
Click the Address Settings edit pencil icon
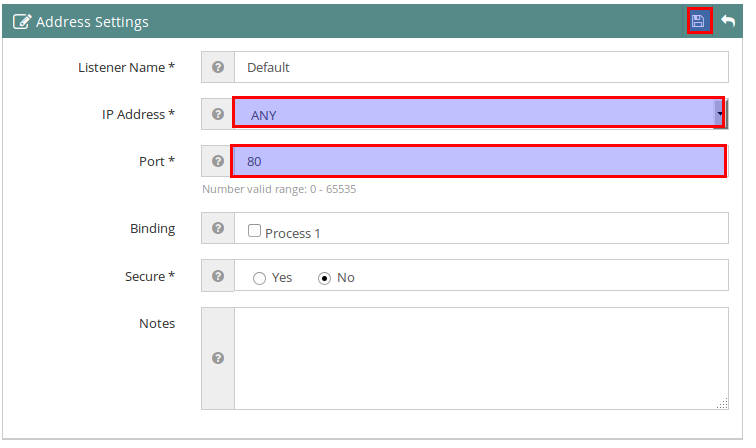22,22
